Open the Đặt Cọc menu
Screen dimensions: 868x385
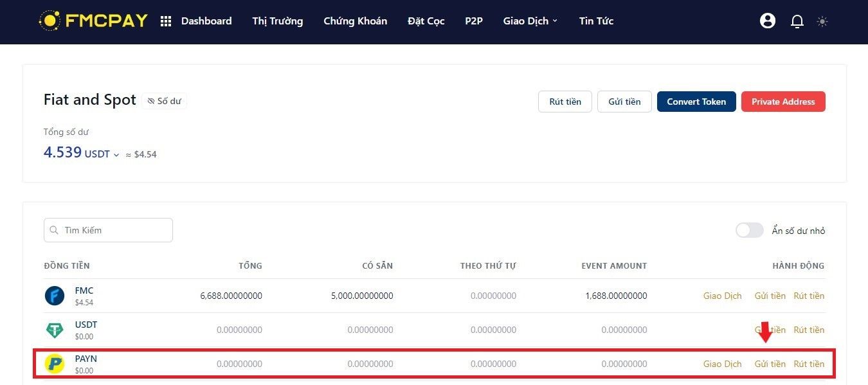point(426,21)
